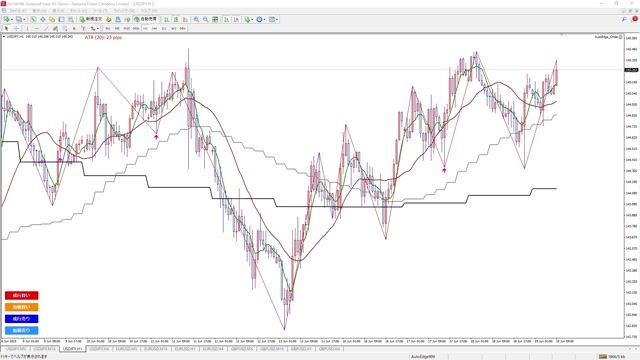The height and width of the screenshot is (360, 640).
Task: Show the Market Watch window icon
Action: (33, 19)
